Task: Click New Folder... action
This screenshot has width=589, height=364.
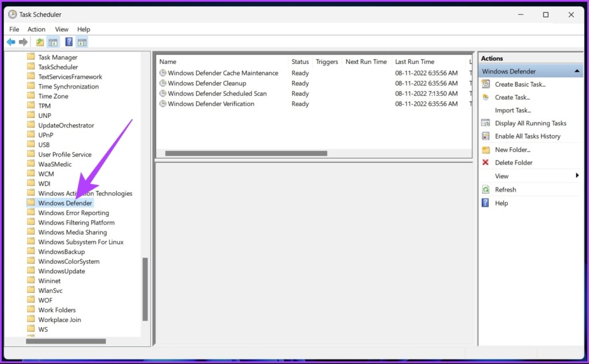Action: (x=512, y=150)
